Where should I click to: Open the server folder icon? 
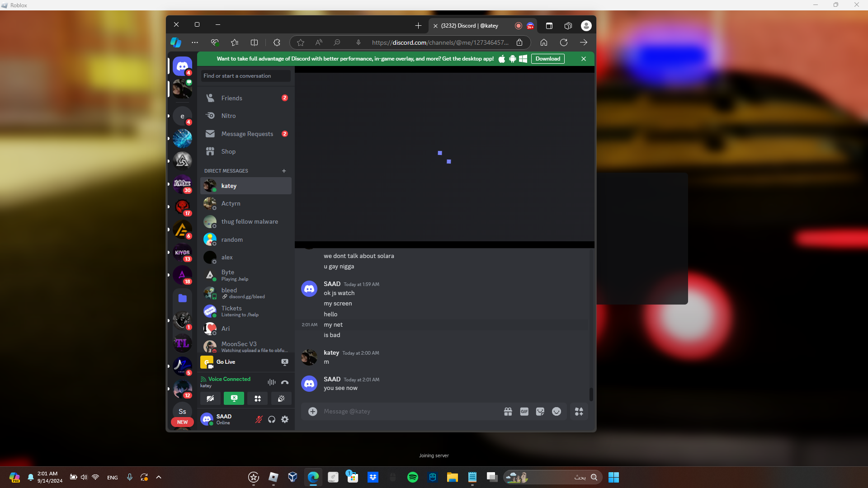pyautogui.click(x=182, y=298)
